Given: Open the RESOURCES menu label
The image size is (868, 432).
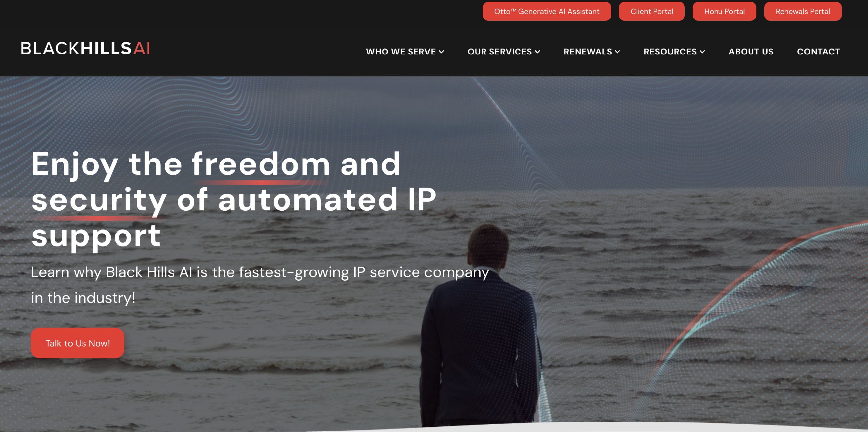Looking at the screenshot, I should click(670, 52).
